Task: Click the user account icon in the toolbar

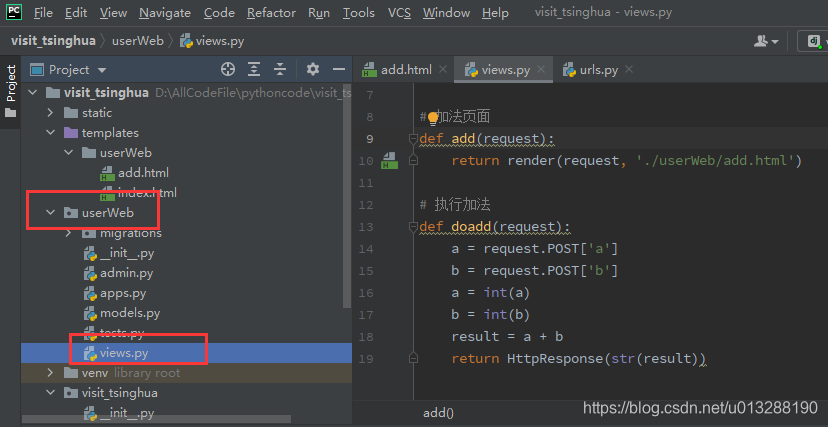Action: [x=761, y=41]
